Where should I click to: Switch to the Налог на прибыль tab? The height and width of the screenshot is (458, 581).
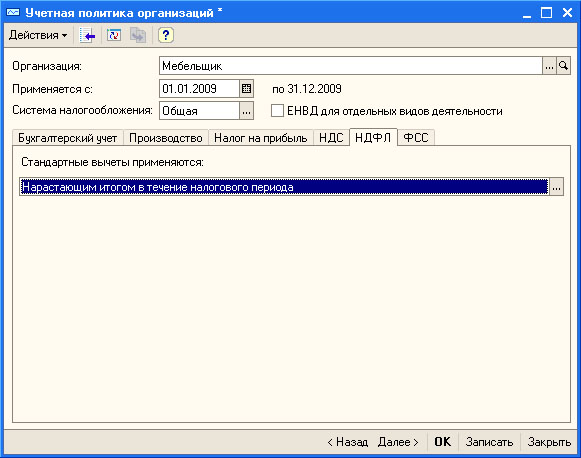coord(261,138)
